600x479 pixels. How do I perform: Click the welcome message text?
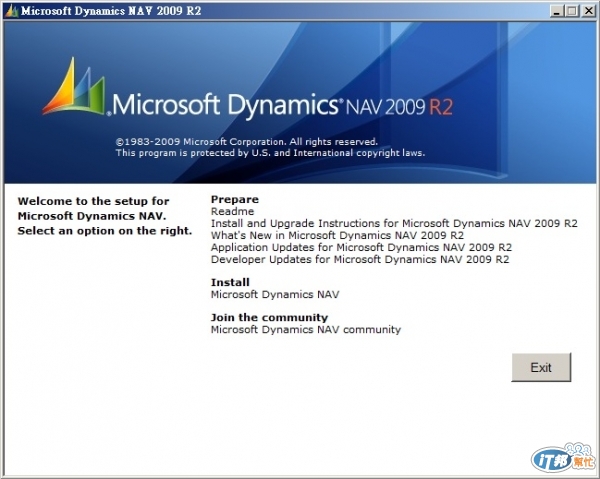click(104, 216)
